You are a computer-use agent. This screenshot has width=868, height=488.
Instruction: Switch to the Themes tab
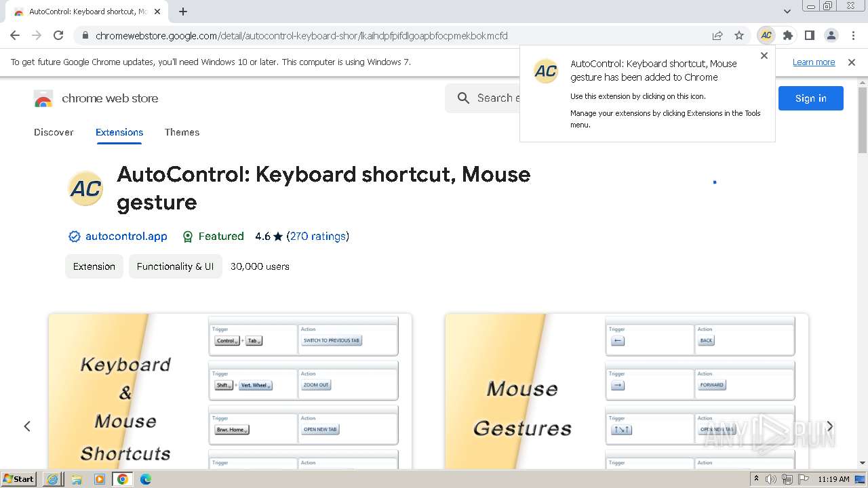pyautogui.click(x=182, y=132)
